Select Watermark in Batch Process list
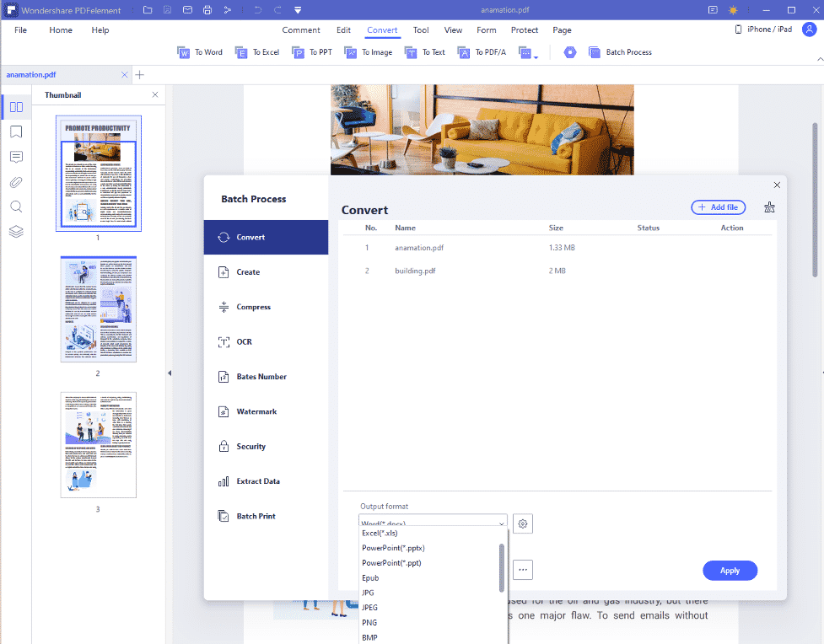The height and width of the screenshot is (644, 824). (266, 411)
